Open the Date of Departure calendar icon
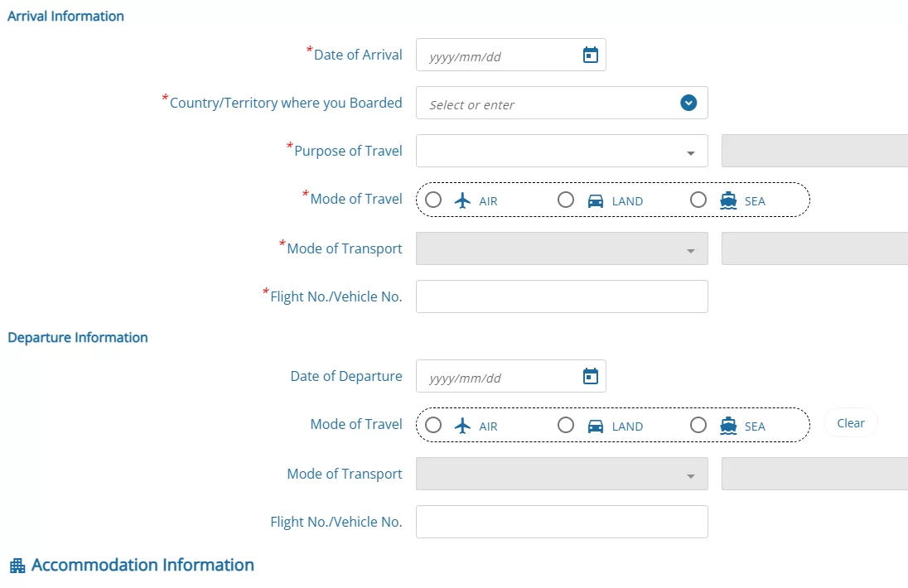This screenshot has width=908, height=588. (590, 377)
